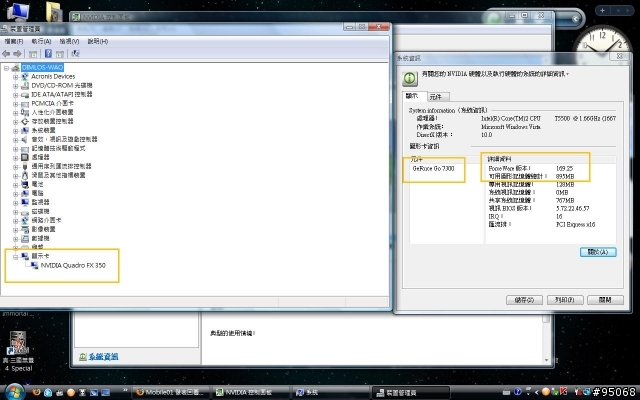Click the Acronis Devices category icon
This screenshot has width=640, height=400.
[x=24, y=77]
